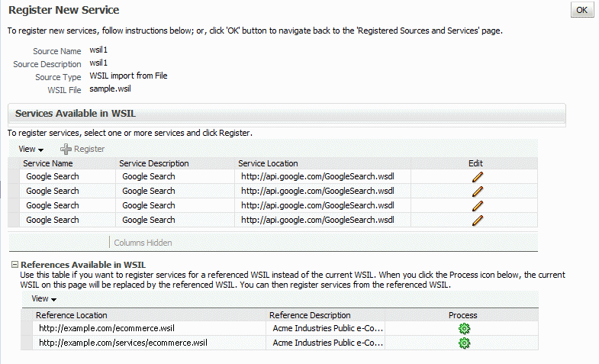The width and height of the screenshot is (599, 364).
Task: Click the Columns Hidden status label
Action: point(143,243)
